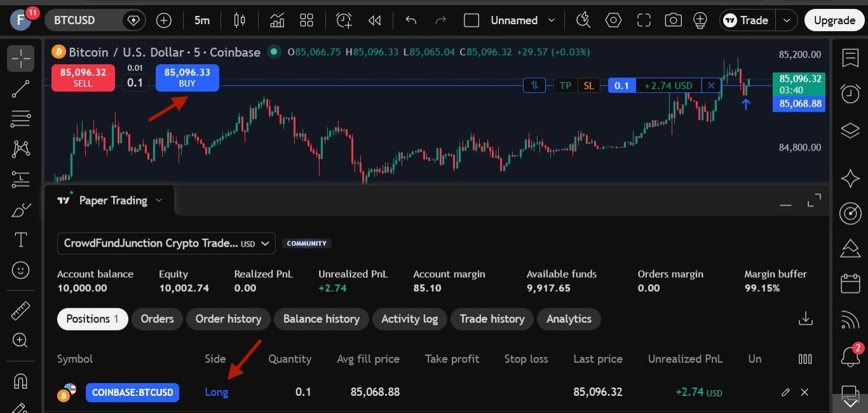Screen dimensions: 868x413
Task: Click the red SELL button
Action: (x=83, y=78)
